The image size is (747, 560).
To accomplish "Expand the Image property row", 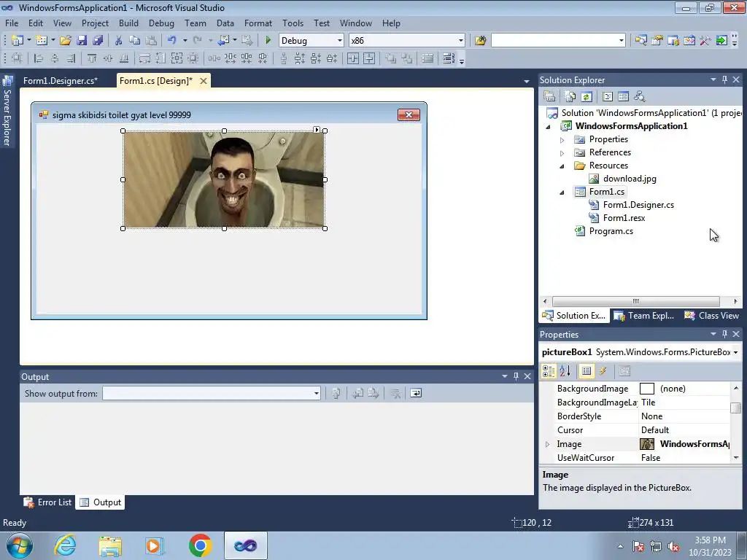I will pos(547,444).
